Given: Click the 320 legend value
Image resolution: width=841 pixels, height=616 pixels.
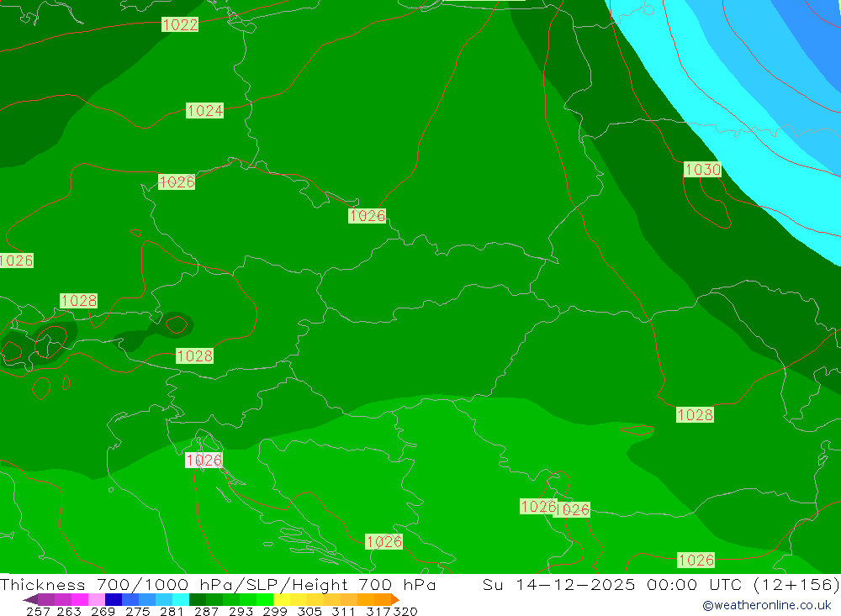Looking at the screenshot, I should [405, 612].
